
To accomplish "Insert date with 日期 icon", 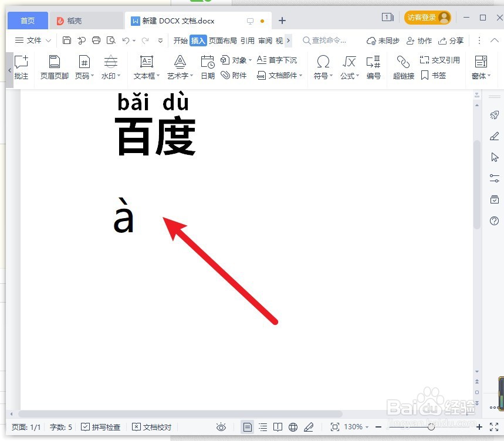I will tap(208, 67).
